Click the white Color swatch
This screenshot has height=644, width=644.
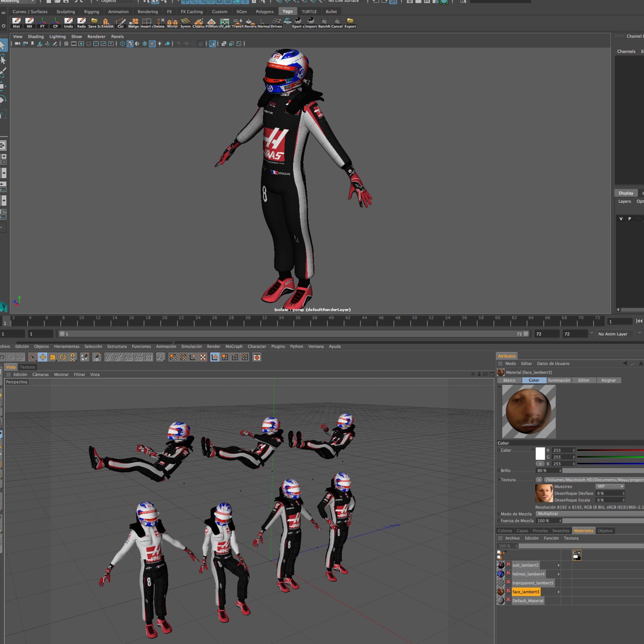pos(540,454)
